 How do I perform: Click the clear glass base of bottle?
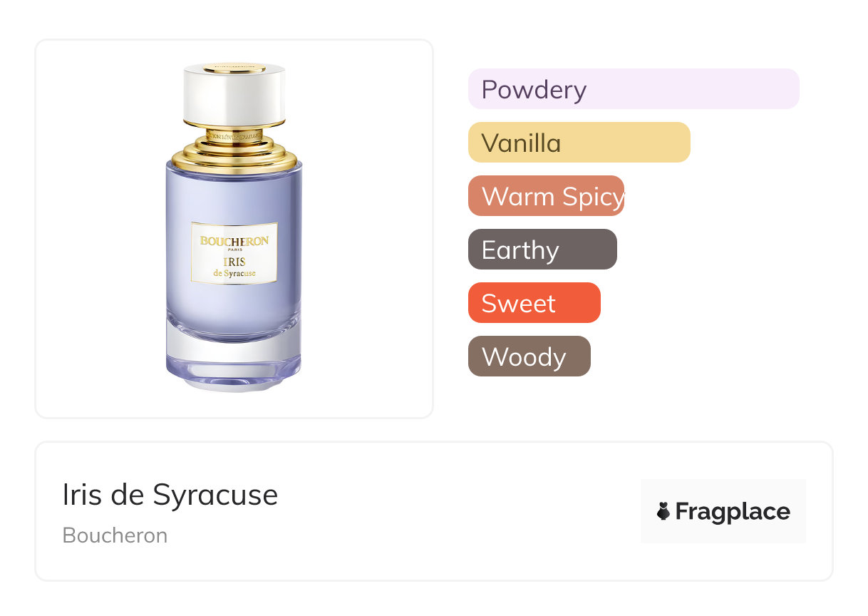[234, 356]
